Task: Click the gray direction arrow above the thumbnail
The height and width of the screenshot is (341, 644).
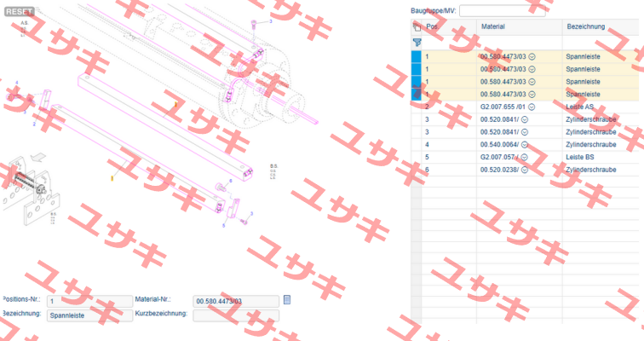Action: tap(38, 157)
